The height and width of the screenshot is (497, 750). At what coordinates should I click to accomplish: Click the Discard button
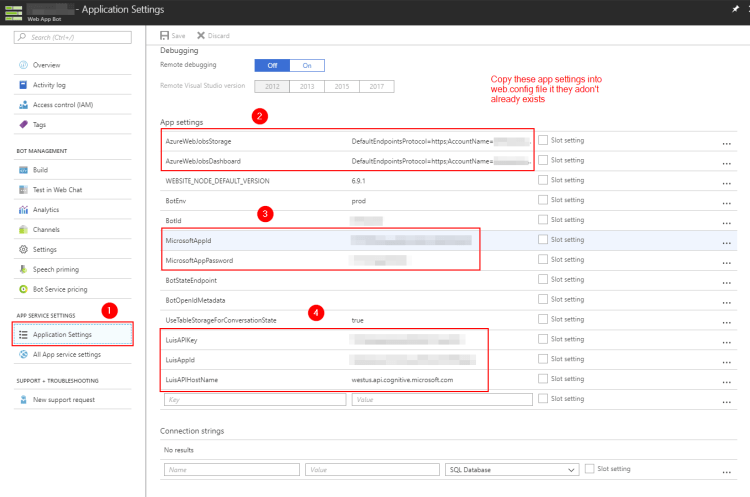213,36
